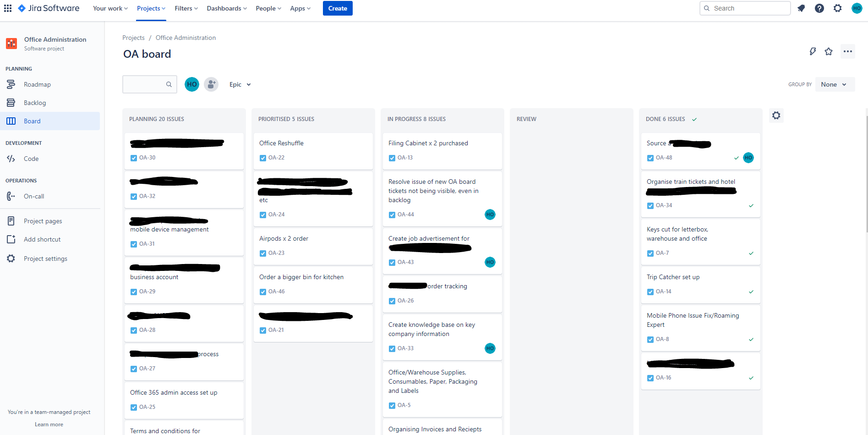Open Jira settings via the gear icon

tap(837, 8)
